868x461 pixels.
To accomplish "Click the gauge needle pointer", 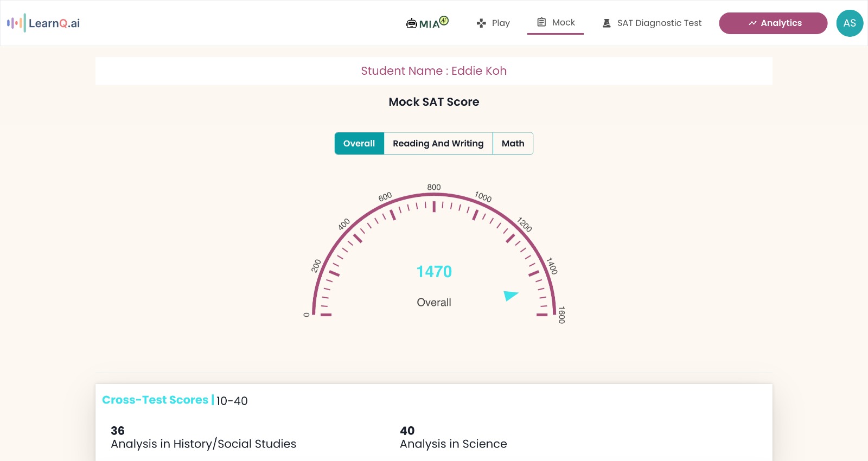I will pos(510,296).
